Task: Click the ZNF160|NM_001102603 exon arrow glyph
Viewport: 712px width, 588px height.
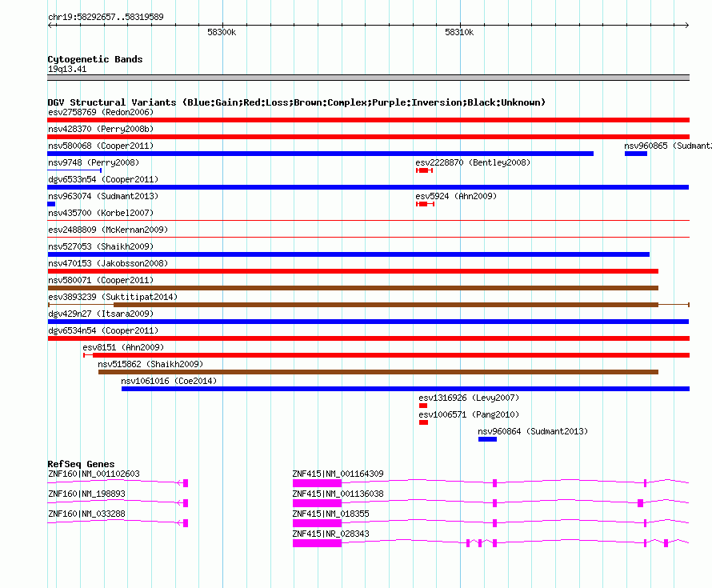Action: tap(183, 483)
